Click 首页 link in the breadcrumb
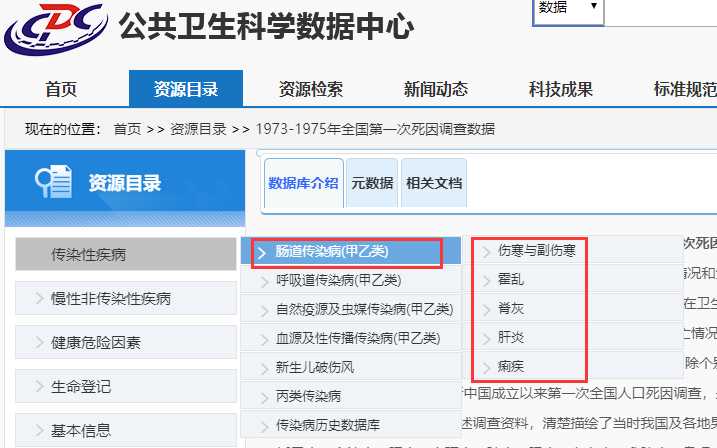Viewport: 717px width, 448px height. [127, 129]
